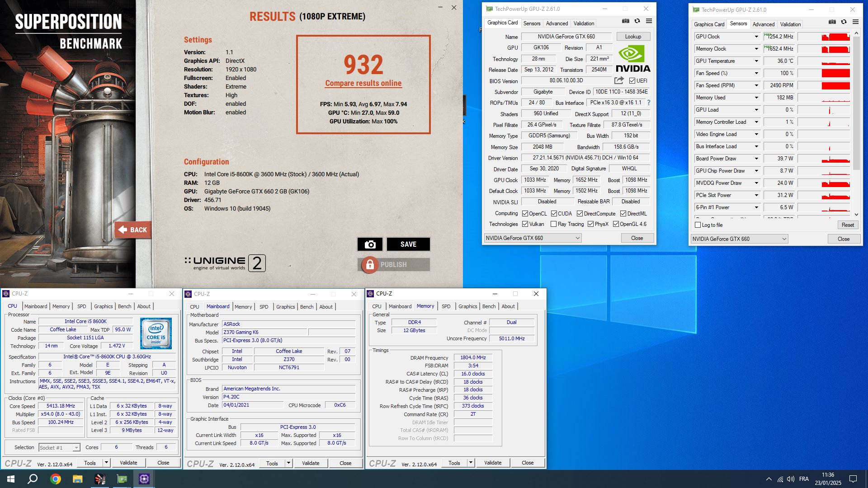Viewport: 868px width, 488px height.
Task: Switch to Advanced tab in GPU-Z Graphics Card window
Action: (x=557, y=23)
